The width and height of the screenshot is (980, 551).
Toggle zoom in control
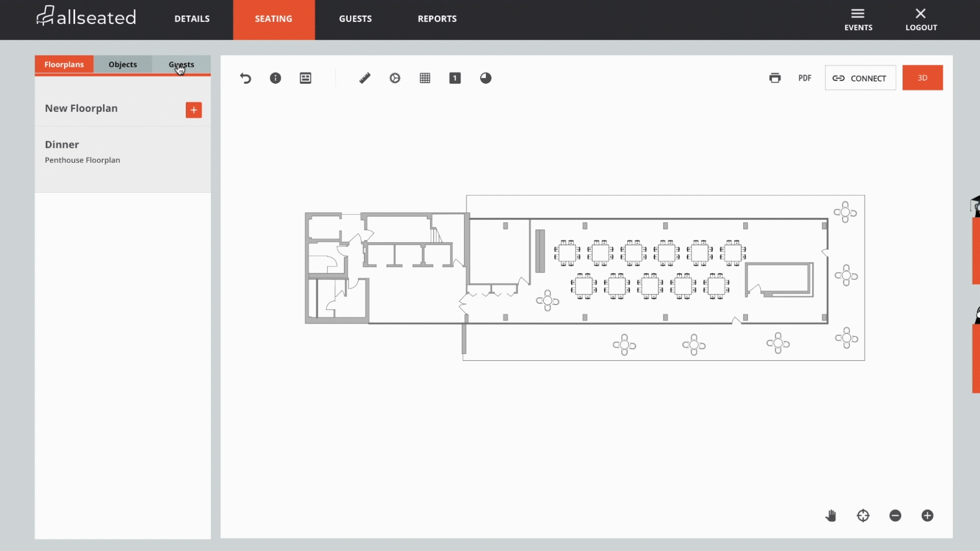coord(927,515)
